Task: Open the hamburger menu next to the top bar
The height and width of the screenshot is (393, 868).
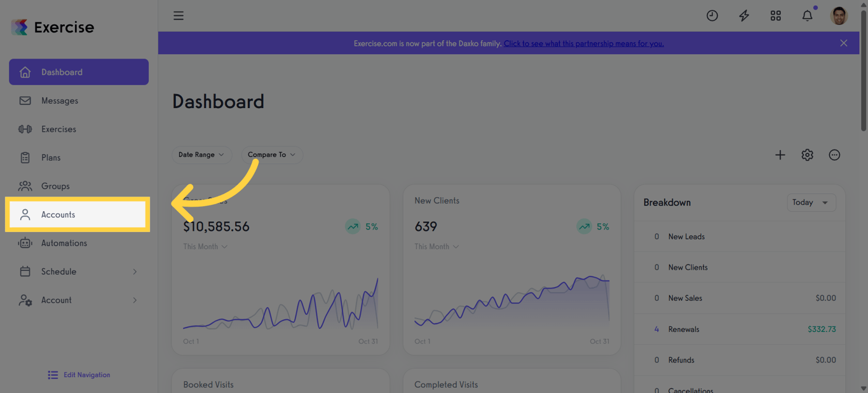Action: pos(178,15)
